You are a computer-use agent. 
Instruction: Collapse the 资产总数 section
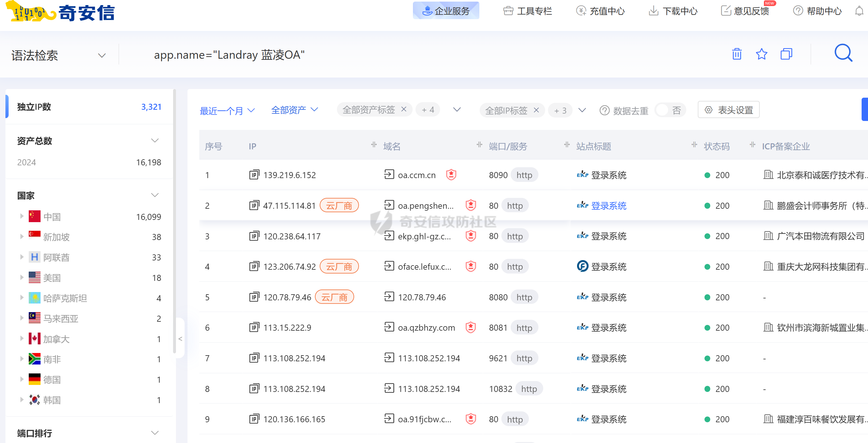pos(155,140)
